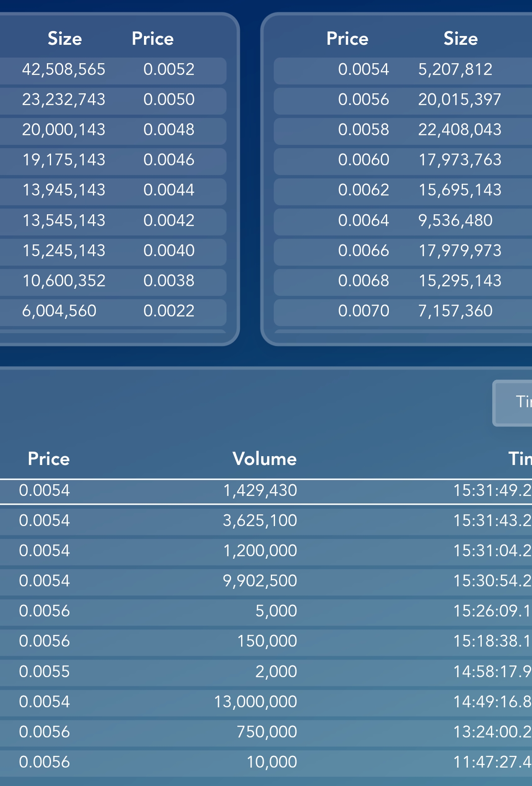The image size is (532, 786).
Task: Click the ask table Price header
Action: click(x=347, y=39)
